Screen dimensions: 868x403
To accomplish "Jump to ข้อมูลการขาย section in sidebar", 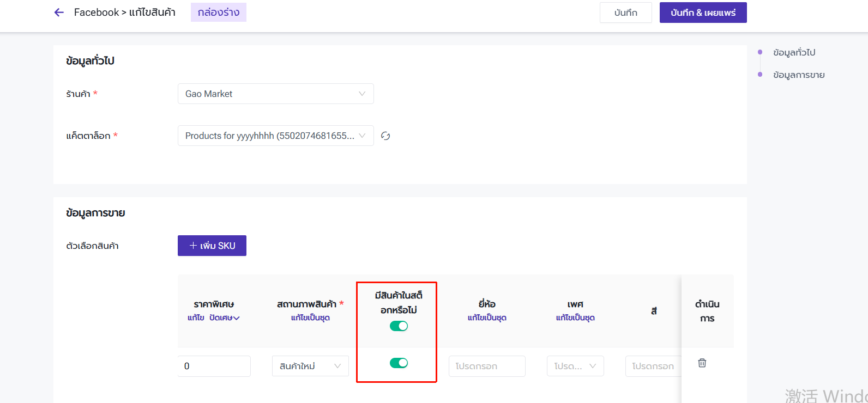I will pos(798,75).
